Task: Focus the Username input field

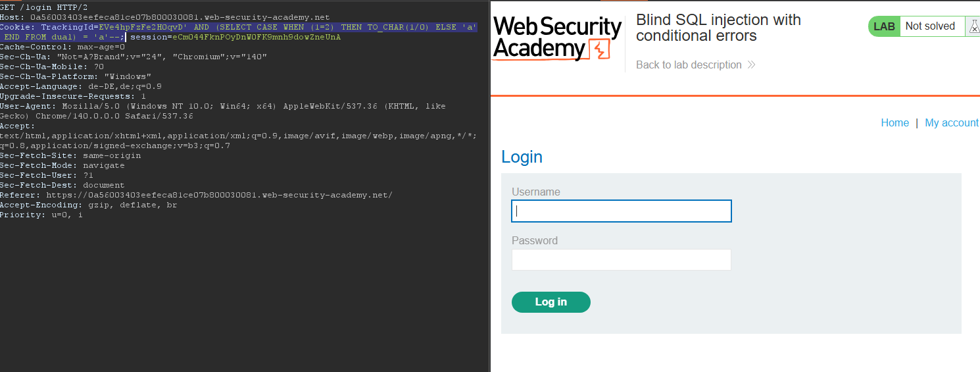Action: [x=621, y=211]
